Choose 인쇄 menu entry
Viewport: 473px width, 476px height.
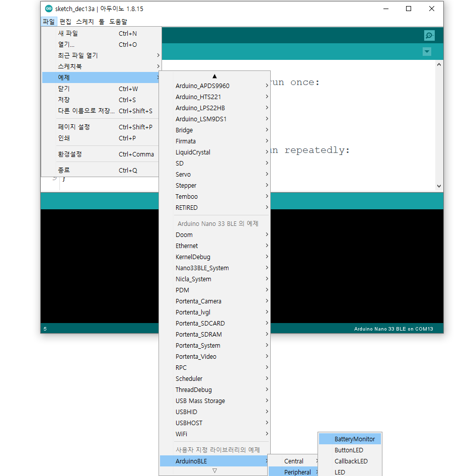[x=100, y=138]
